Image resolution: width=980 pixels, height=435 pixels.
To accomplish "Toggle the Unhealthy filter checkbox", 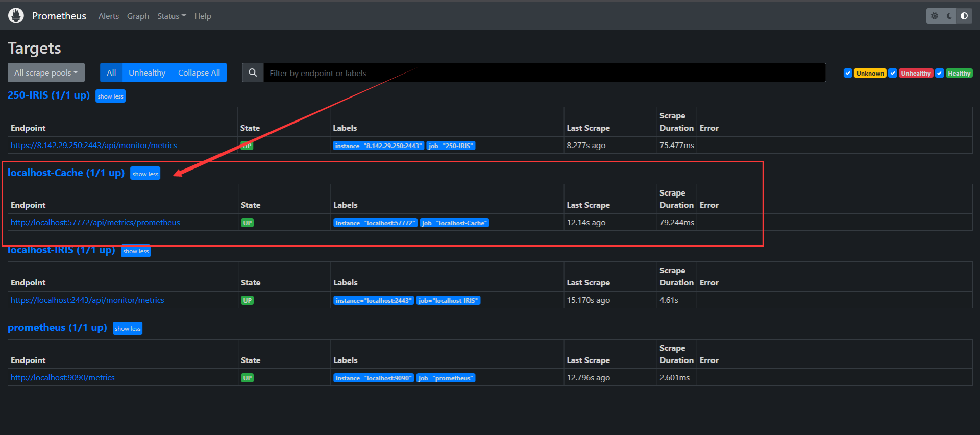I will coord(893,73).
